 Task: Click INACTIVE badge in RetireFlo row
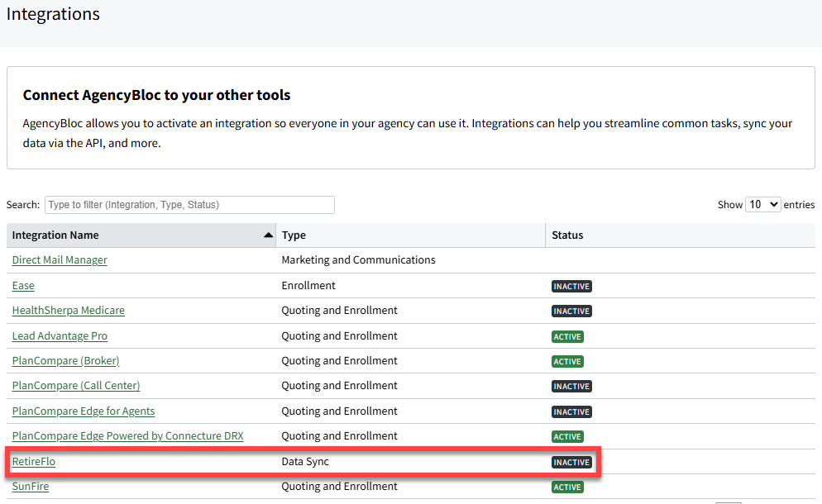571,462
